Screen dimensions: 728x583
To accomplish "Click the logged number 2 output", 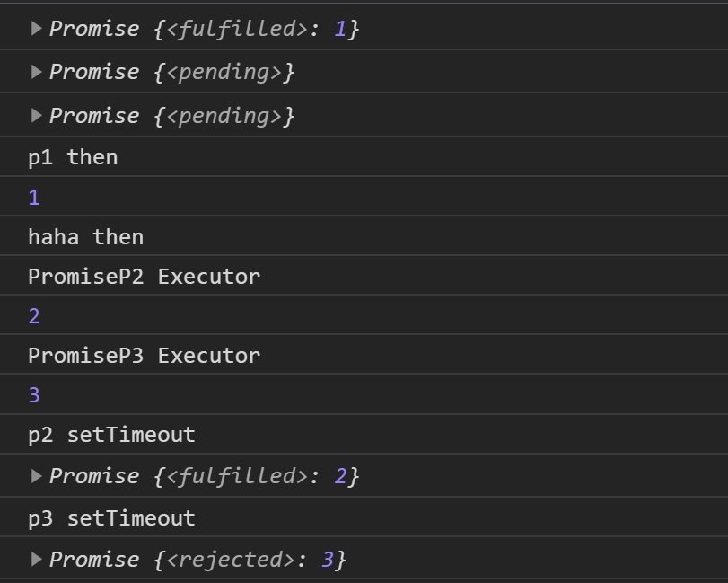I will (x=34, y=316).
